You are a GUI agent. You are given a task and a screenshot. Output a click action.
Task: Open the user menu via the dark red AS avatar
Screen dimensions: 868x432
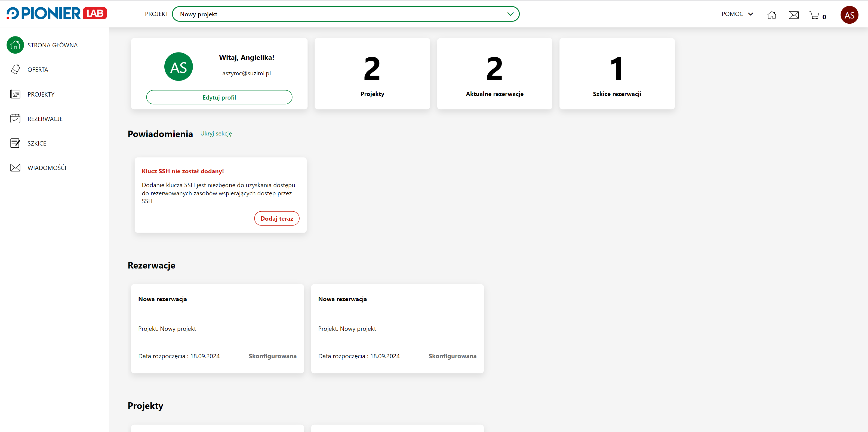pyautogui.click(x=849, y=15)
